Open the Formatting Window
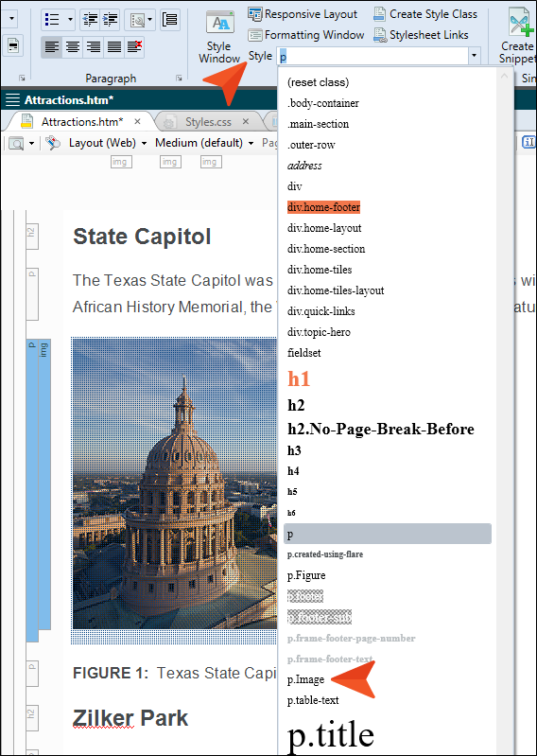 coord(306,35)
